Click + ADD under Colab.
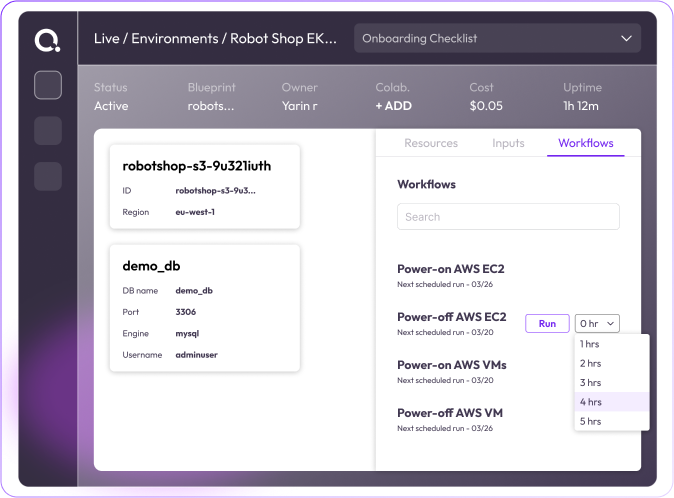Viewport: 674px width, 498px height. (393, 106)
